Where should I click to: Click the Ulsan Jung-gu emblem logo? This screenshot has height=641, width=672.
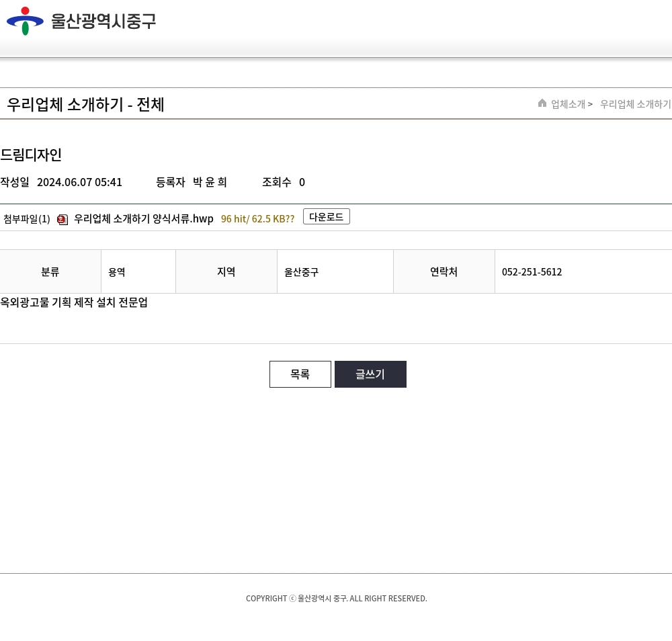click(25, 21)
